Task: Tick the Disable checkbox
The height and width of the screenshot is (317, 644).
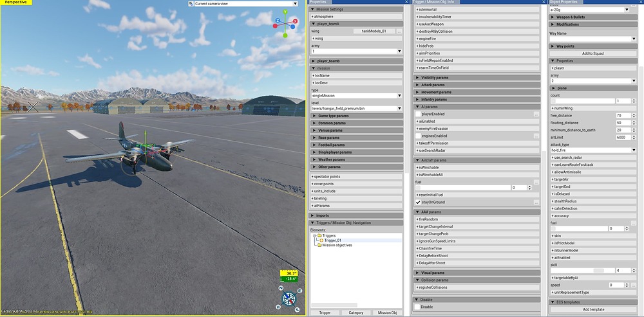Action: point(418,307)
